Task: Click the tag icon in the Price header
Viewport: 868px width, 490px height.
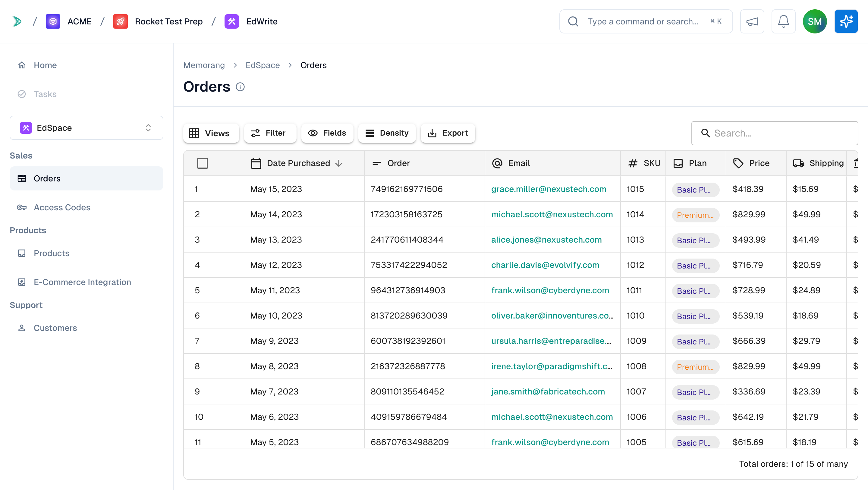Action: pyautogui.click(x=738, y=163)
